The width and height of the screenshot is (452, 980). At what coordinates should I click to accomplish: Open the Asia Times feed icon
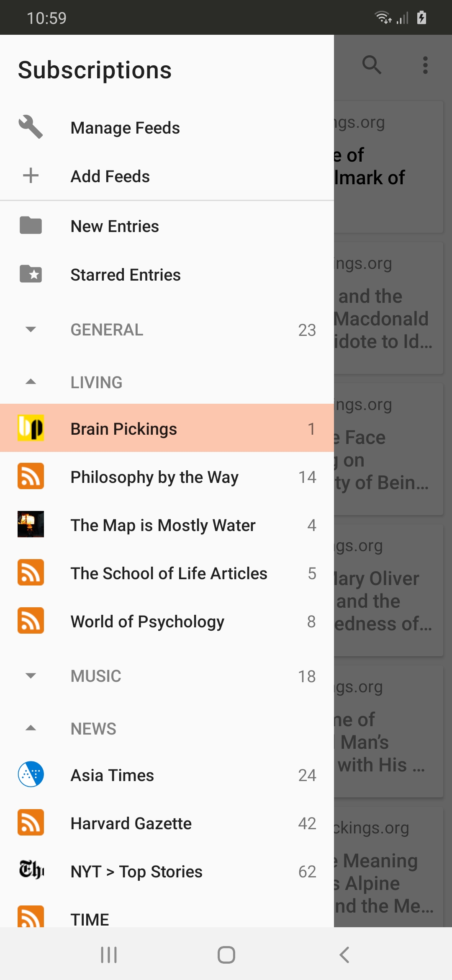pos(31,774)
